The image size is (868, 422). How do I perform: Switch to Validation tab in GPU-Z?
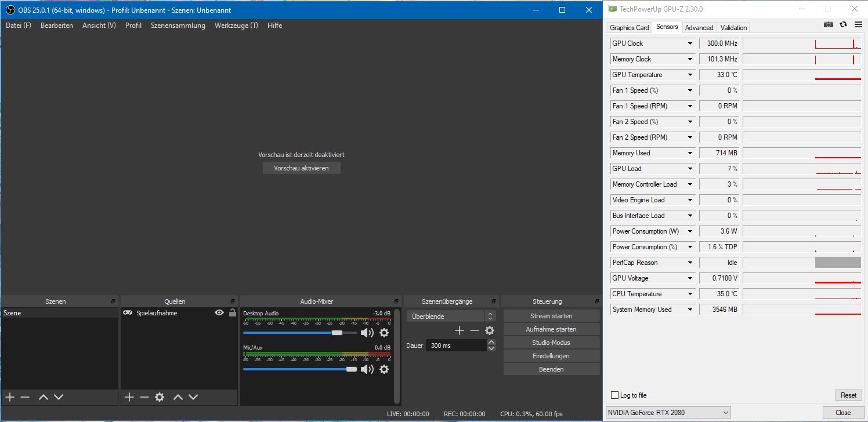(733, 28)
